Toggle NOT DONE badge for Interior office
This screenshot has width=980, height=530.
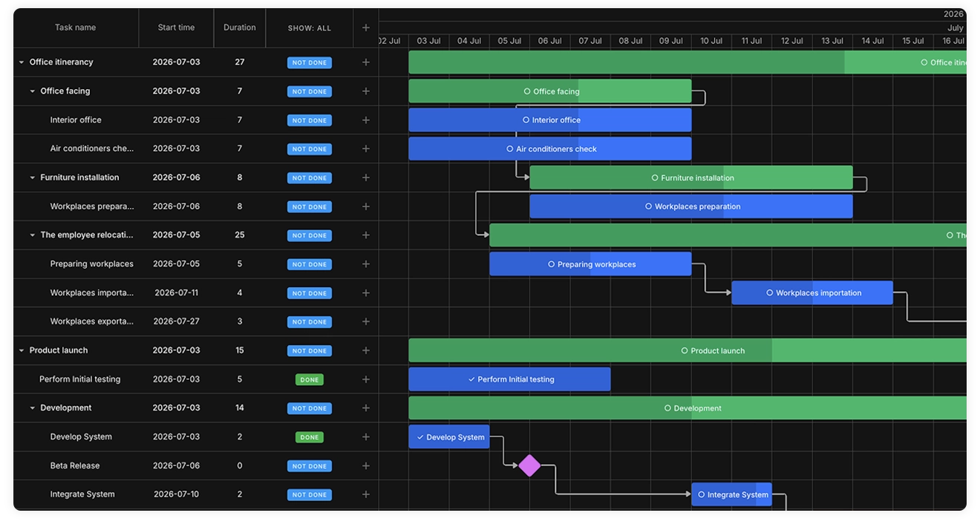click(310, 120)
